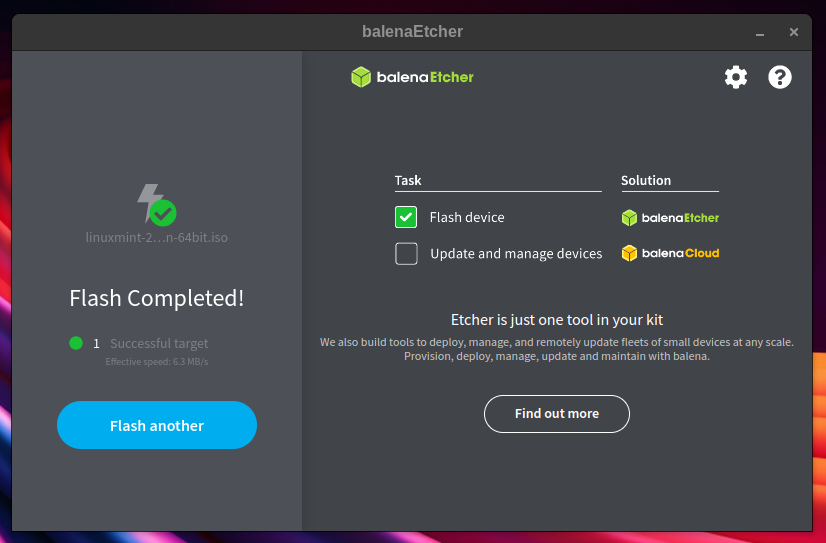This screenshot has width=826, height=543.
Task: Minimize the balenaEtcher window
Action: coord(760,32)
